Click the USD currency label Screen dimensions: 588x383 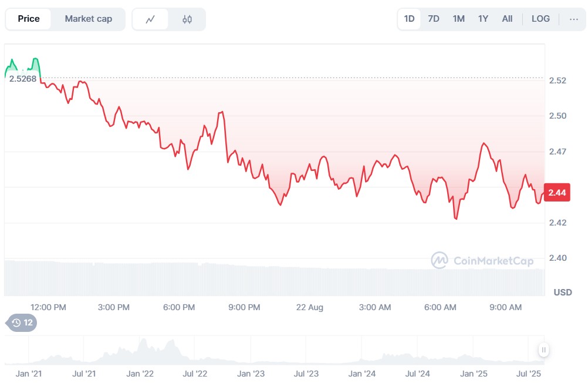point(563,293)
